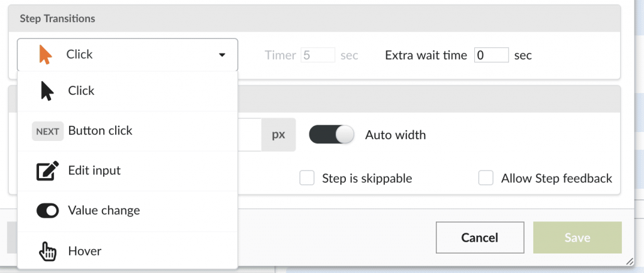The width and height of the screenshot is (644, 273).
Task: Check the Allow Step feedback box
Action: 486,178
